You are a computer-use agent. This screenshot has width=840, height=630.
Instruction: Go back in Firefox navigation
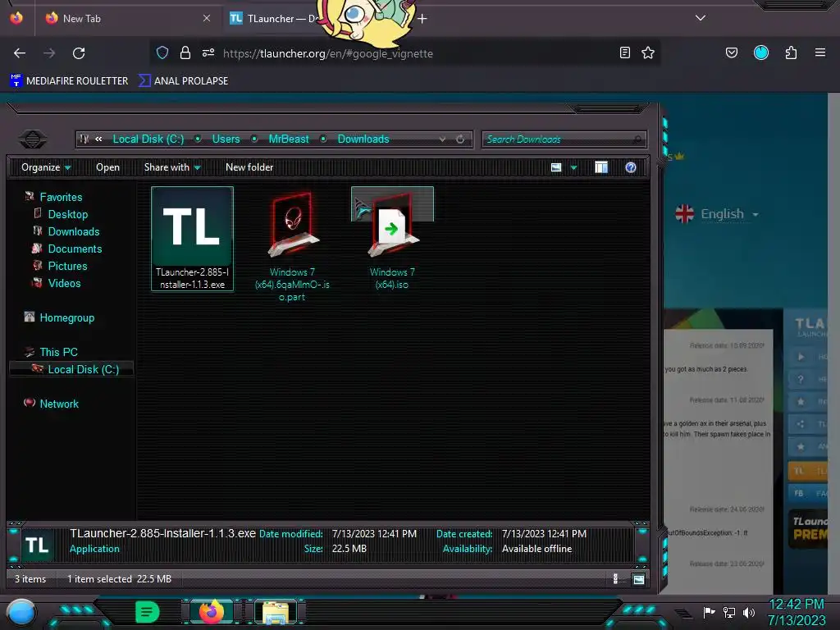(20, 53)
